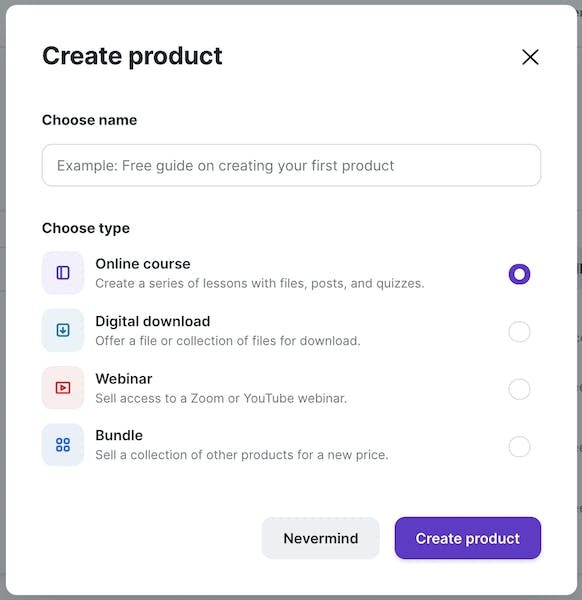Click the "Offer a file or collection" description
582x600 pixels.
coord(228,341)
